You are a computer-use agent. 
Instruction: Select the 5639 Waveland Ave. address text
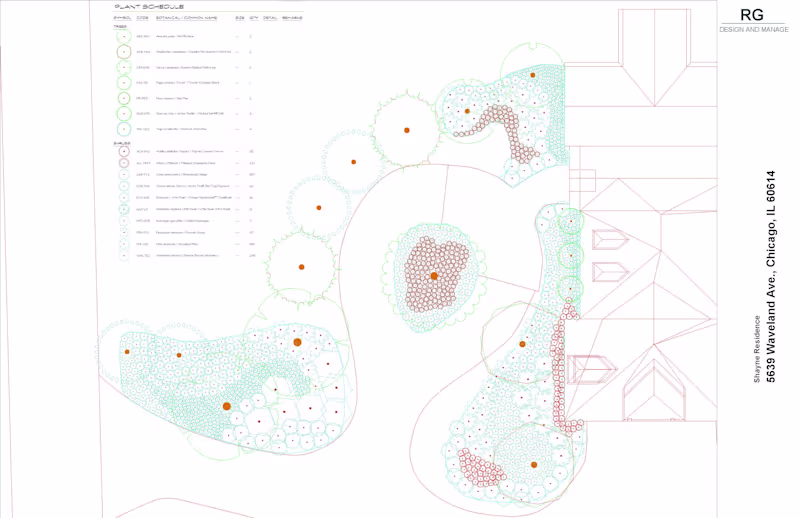(x=770, y=276)
